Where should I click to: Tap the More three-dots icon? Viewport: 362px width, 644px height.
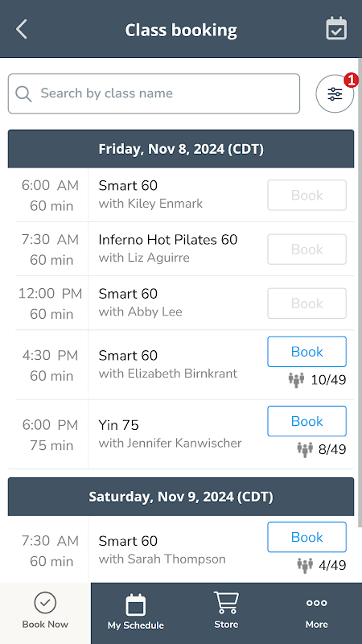pyautogui.click(x=316, y=603)
